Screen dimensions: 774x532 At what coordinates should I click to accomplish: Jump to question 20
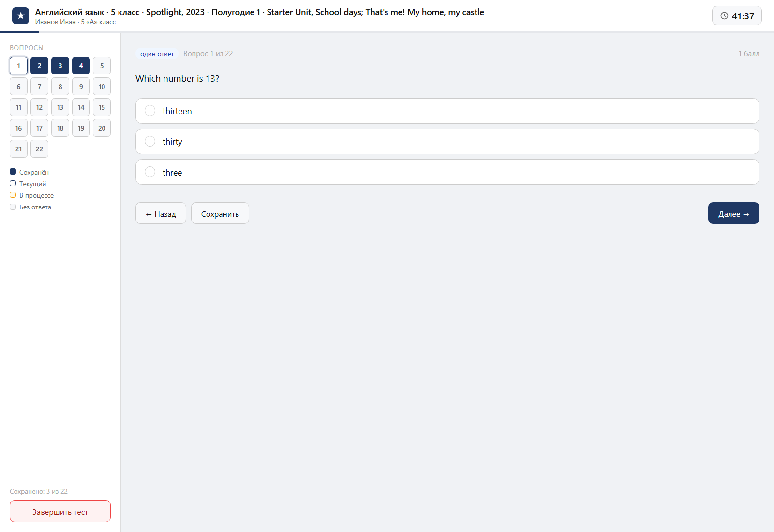coord(102,128)
